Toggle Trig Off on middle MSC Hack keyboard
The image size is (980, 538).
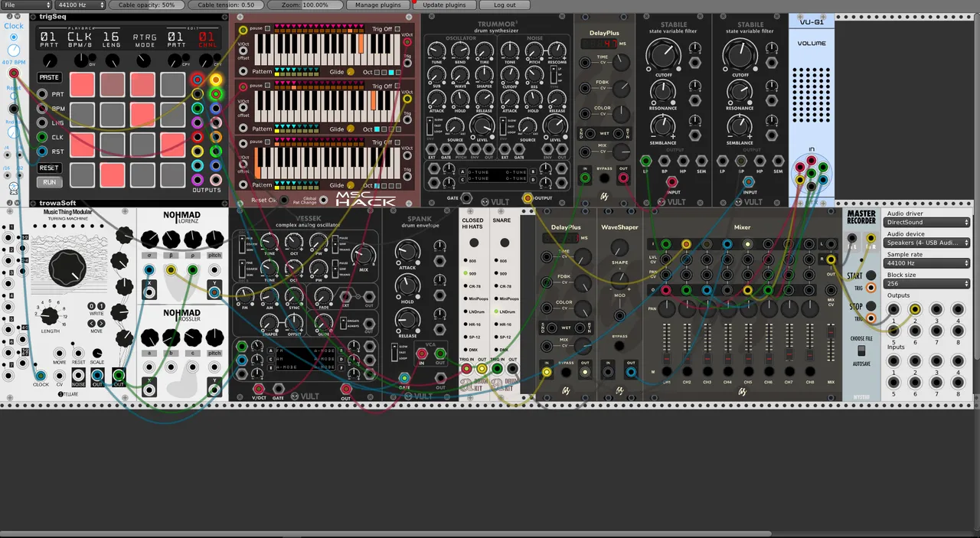point(398,86)
